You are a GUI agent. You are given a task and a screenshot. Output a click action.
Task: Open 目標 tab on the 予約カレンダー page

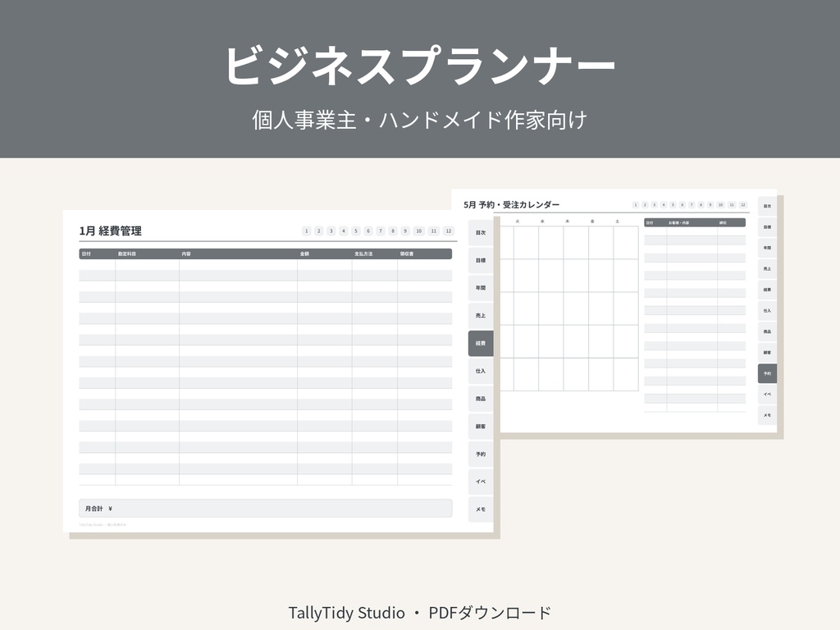click(x=767, y=227)
